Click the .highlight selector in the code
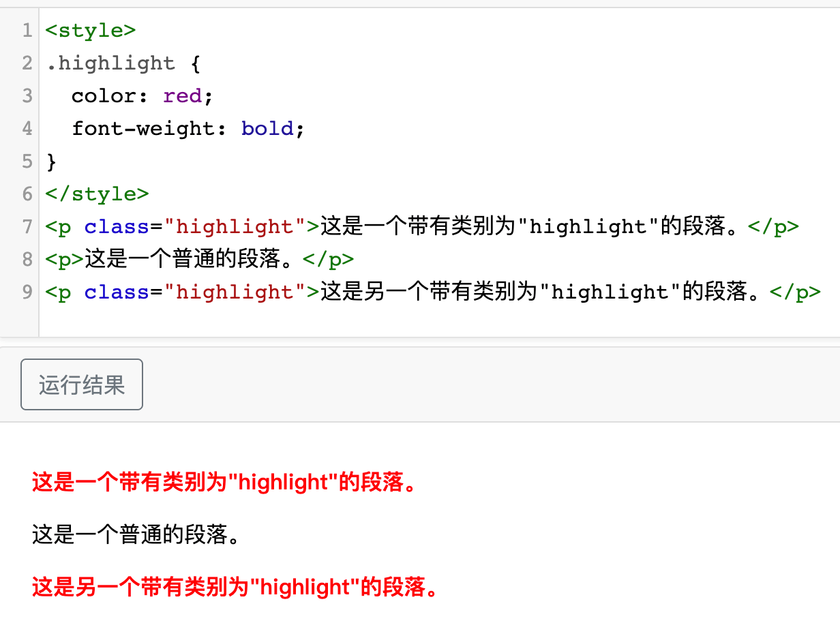 (x=110, y=63)
